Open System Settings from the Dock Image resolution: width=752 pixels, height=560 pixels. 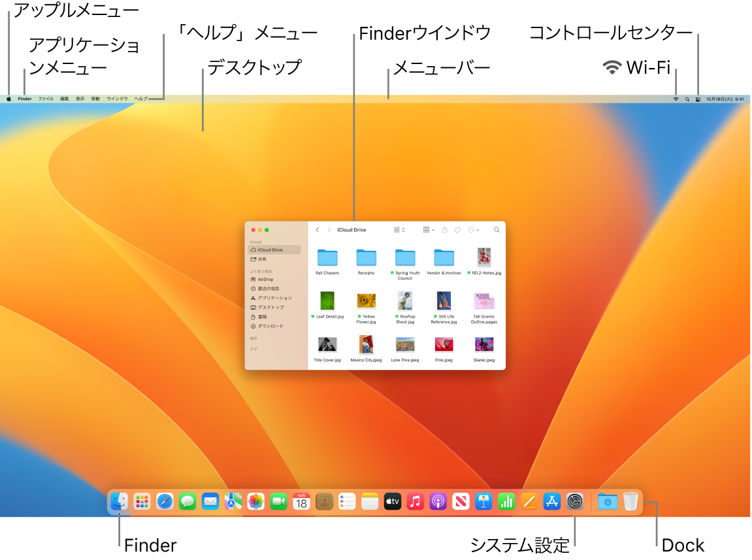(x=574, y=502)
